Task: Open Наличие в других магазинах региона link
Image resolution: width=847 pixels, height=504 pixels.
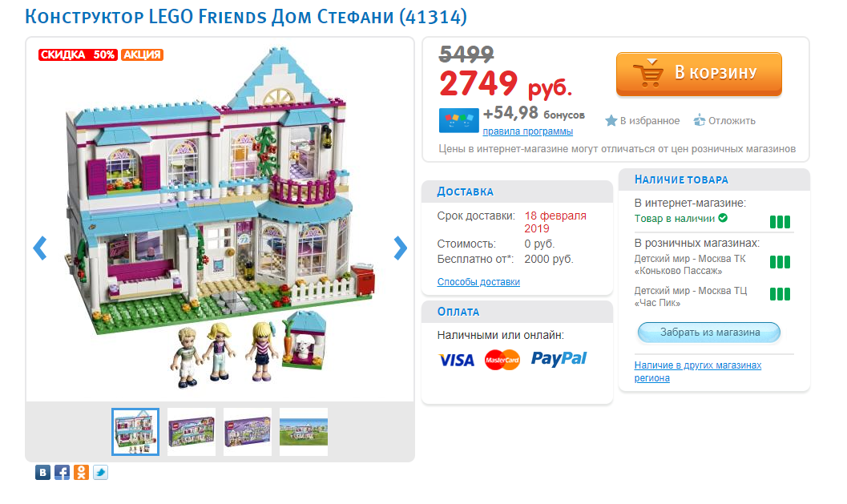Action: click(x=697, y=372)
